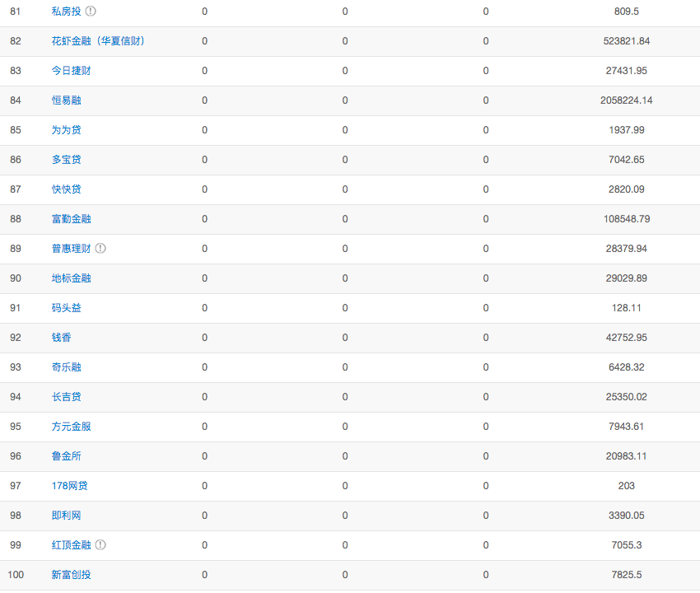
Task: Go to the 红顶金融 page
Action: coord(71,544)
